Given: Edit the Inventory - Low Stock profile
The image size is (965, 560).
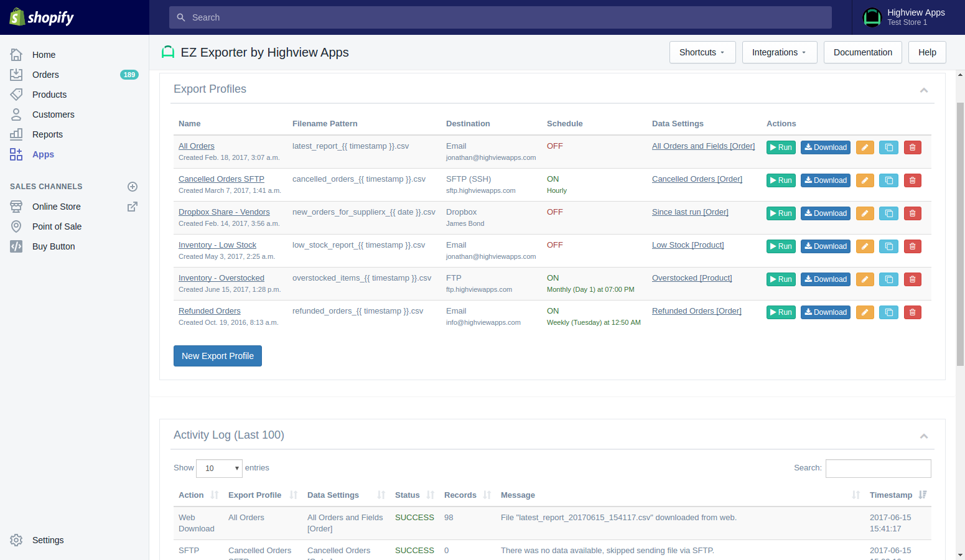Looking at the screenshot, I should tap(865, 246).
